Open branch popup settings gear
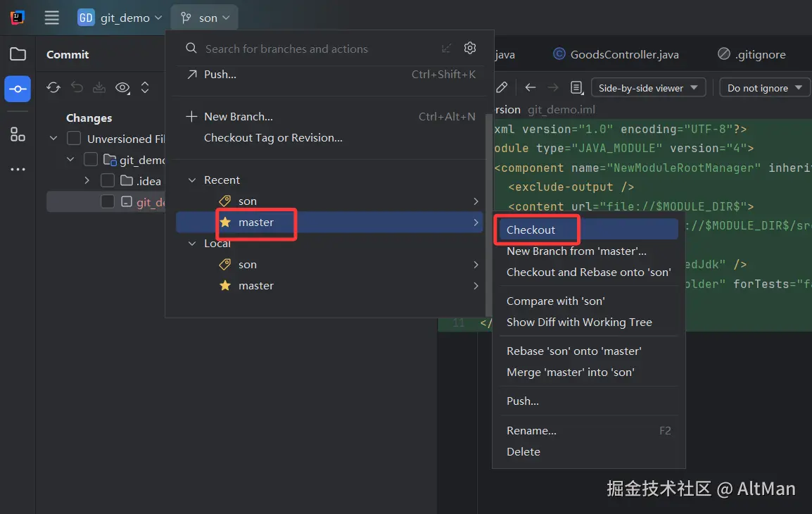The image size is (812, 514). click(x=470, y=48)
